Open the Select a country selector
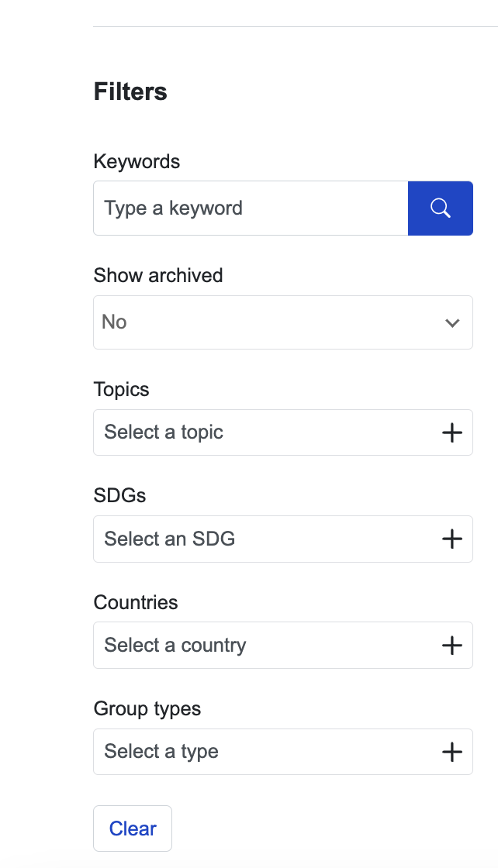498x868 pixels. coord(283,645)
